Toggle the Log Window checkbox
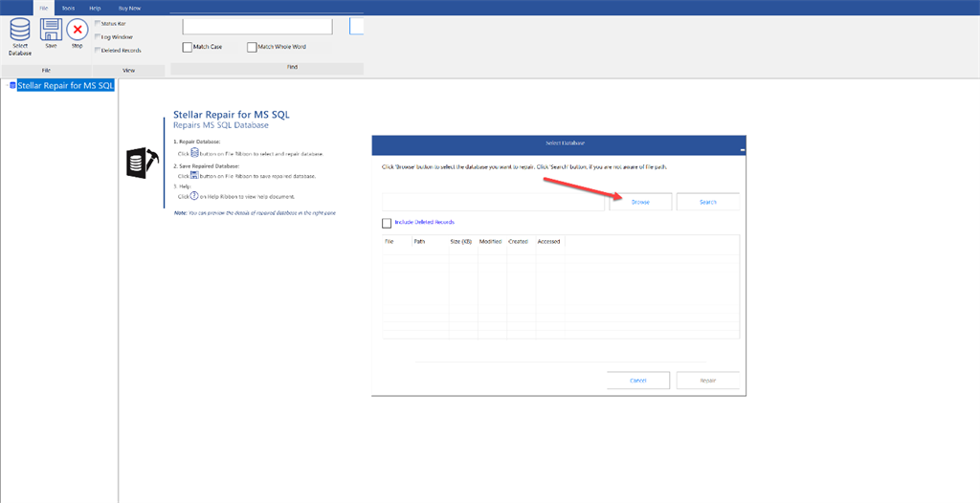The width and height of the screenshot is (980, 503). (x=97, y=37)
